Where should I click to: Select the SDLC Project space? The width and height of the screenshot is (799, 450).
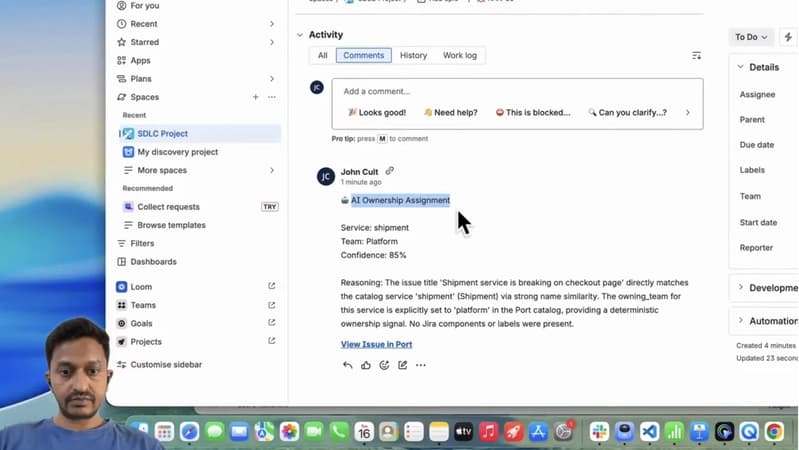pos(200,134)
